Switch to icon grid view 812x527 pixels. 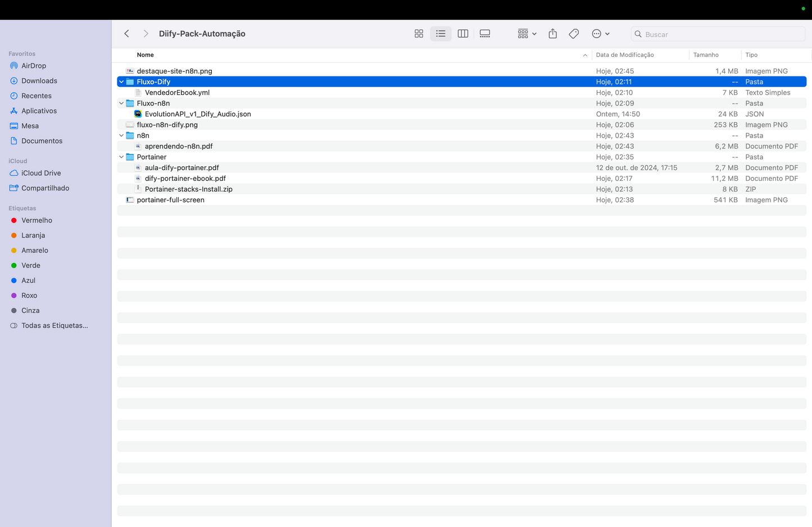pos(419,34)
